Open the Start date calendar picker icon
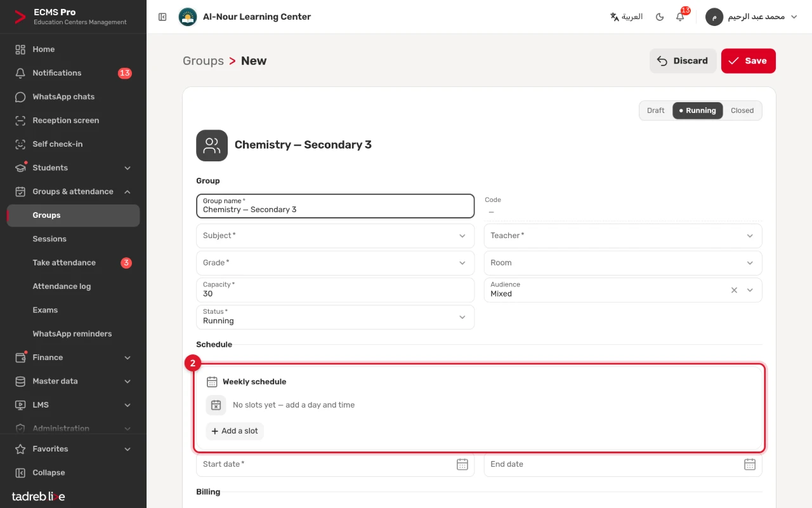Screen dimensions: 812x508 pos(462,464)
